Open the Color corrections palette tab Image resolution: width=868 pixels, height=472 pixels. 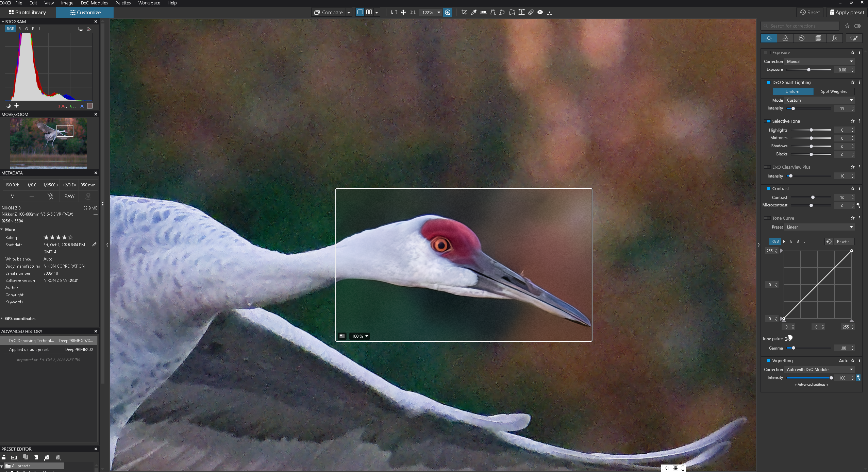785,38
